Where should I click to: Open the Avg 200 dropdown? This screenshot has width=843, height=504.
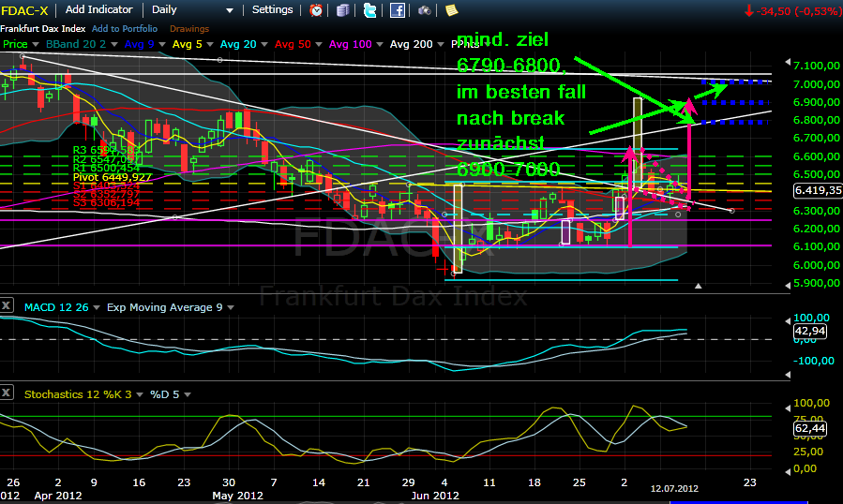pos(441,44)
